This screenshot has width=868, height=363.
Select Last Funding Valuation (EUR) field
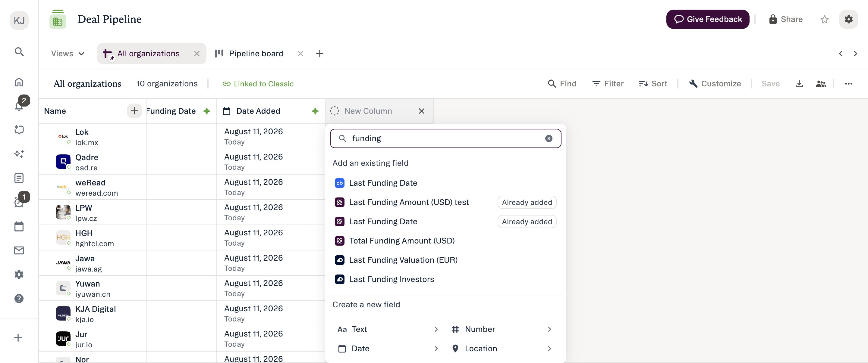[x=445, y=260]
